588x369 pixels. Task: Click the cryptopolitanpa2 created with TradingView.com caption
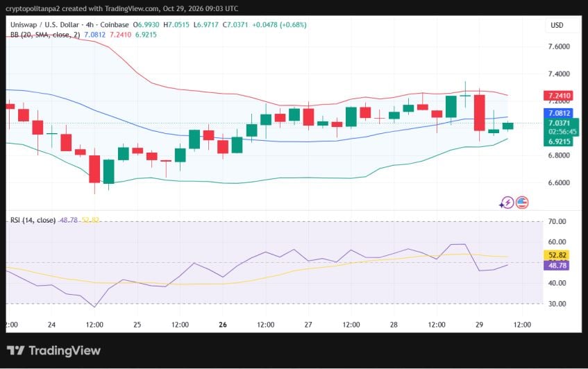point(122,8)
